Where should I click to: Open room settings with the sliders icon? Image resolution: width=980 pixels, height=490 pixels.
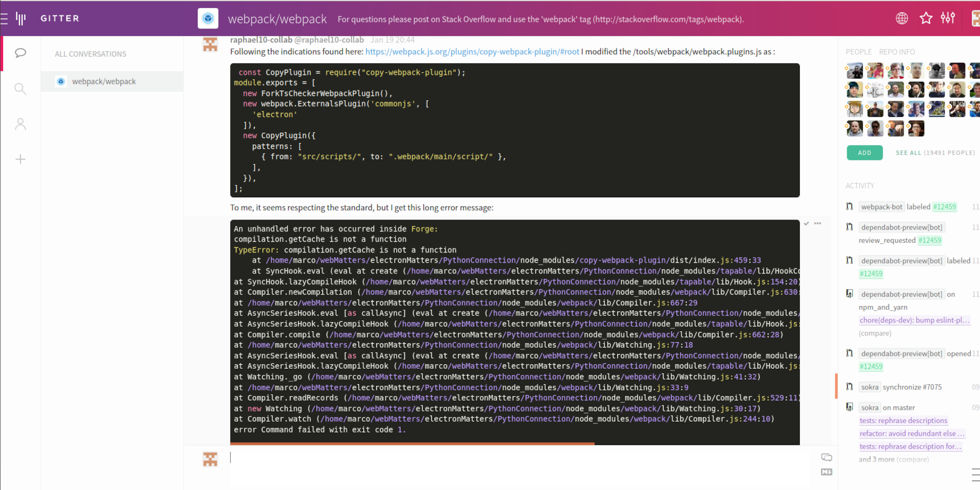pos(949,18)
